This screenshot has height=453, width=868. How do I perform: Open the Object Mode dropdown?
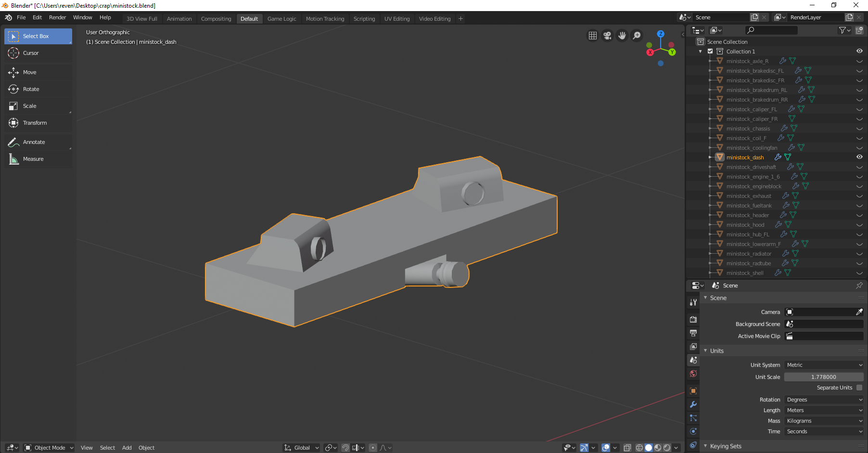click(49, 448)
